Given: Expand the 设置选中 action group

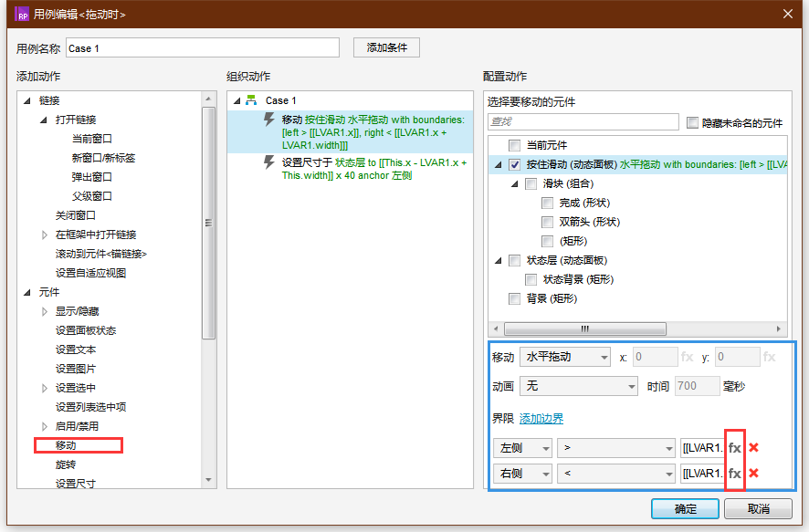Looking at the screenshot, I should tap(45, 388).
